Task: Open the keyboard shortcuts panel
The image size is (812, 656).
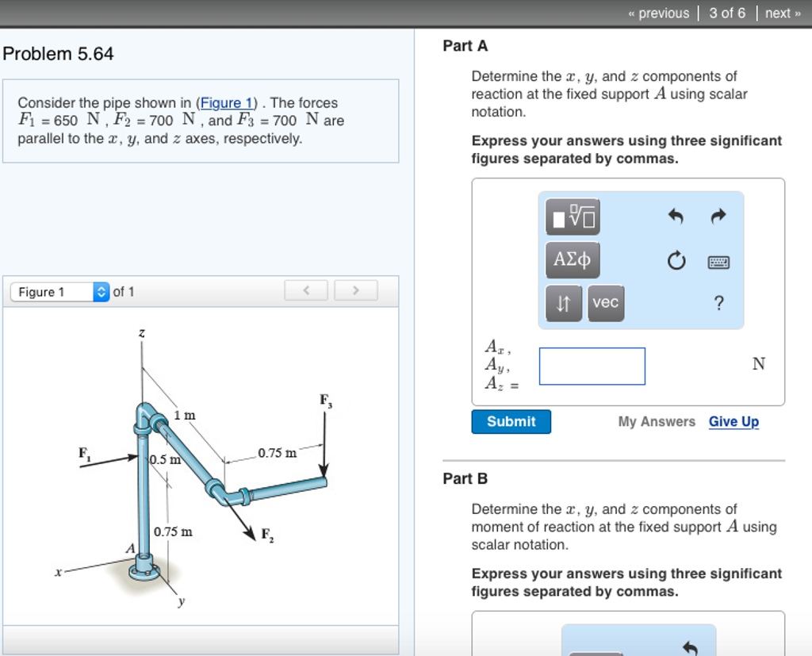Action: [x=718, y=261]
